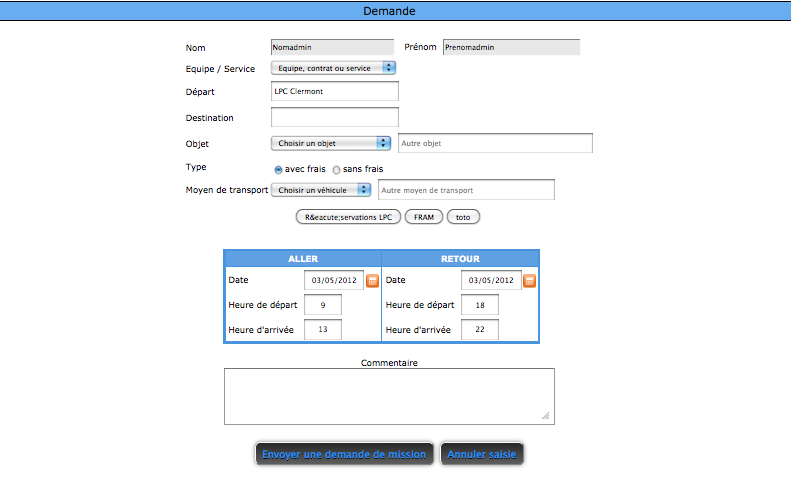Click the Retour heure de départ field
791x477 pixels.
479,305
